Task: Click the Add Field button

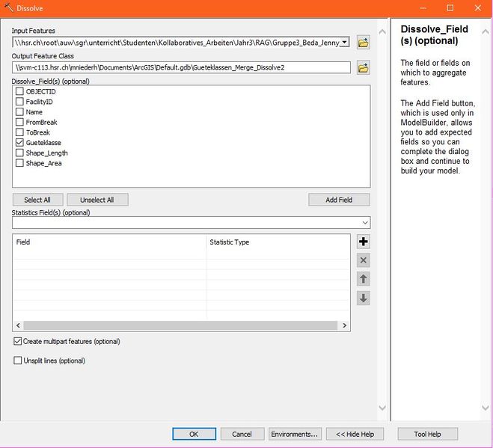Action: 339,200
